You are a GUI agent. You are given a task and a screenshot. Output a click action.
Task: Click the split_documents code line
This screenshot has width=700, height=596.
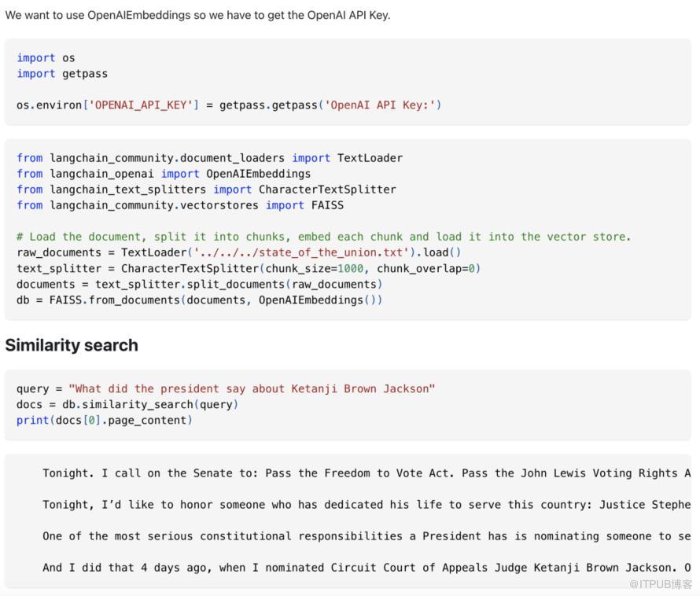coord(199,284)
